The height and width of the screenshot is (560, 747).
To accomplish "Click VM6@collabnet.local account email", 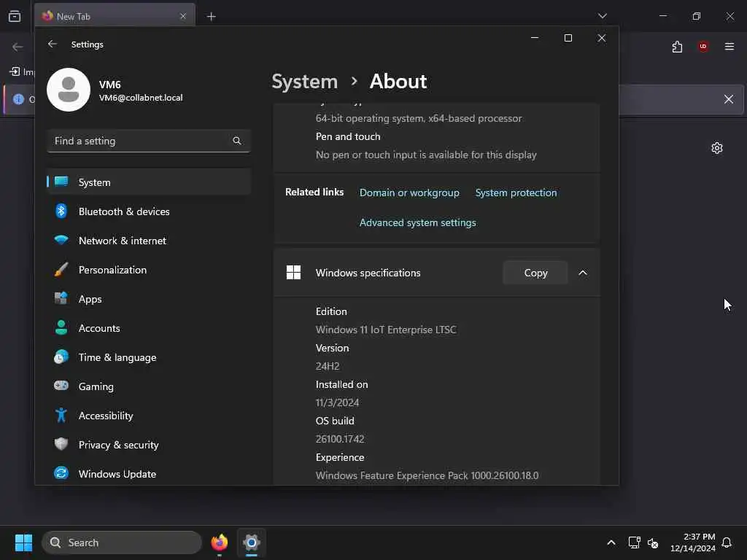I will (141, 98).
